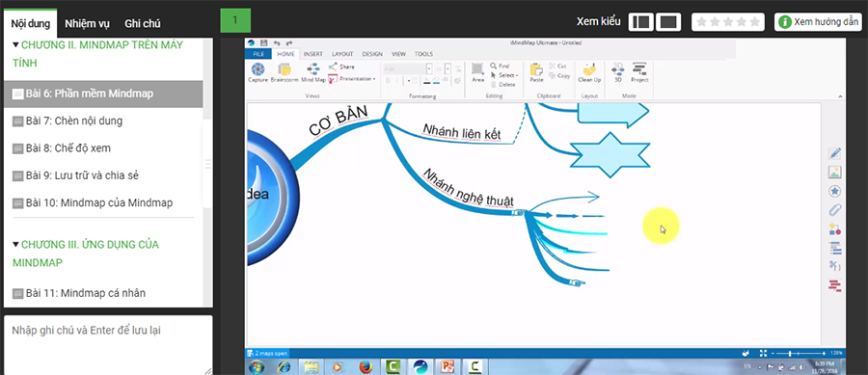Open the font size dropdown arrow
The image size is (868, 375).
click(448, 68)
